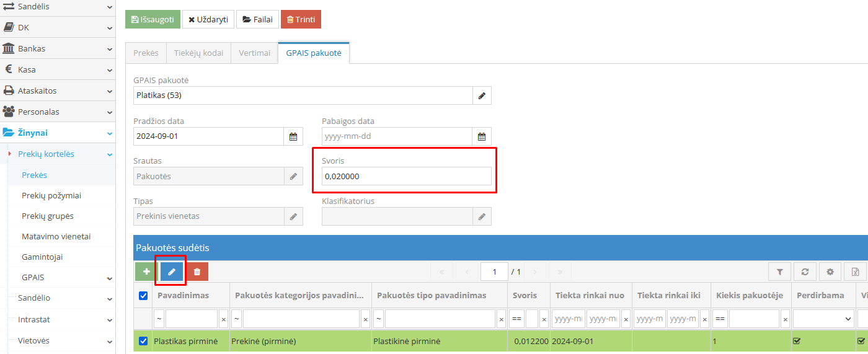Edit the GPAIS pakuotė pencil icon
Image resolution: width=868 pixels, height=354 pixels.
482,95
